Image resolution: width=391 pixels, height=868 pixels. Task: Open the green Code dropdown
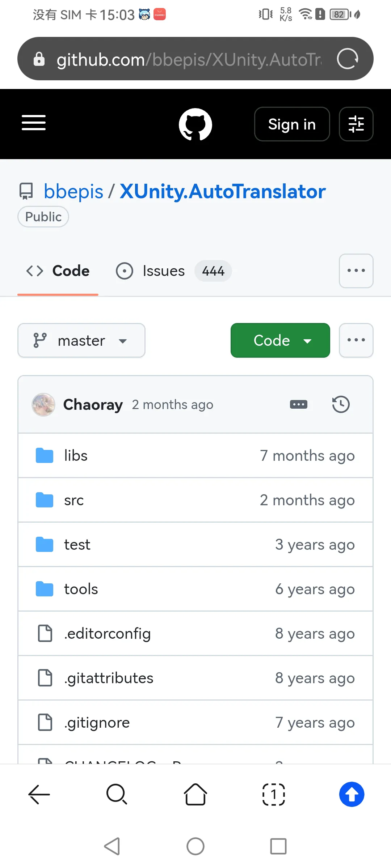[280, 340]
